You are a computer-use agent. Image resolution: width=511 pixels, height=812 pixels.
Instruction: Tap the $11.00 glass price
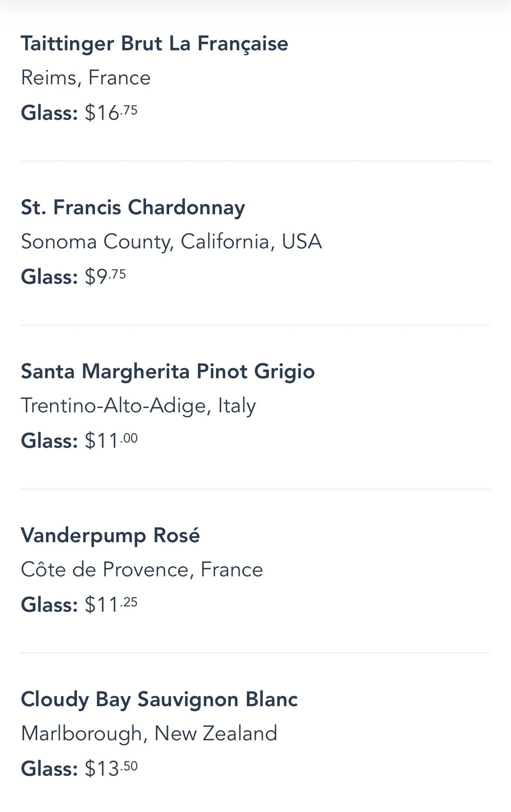(111, 440)
